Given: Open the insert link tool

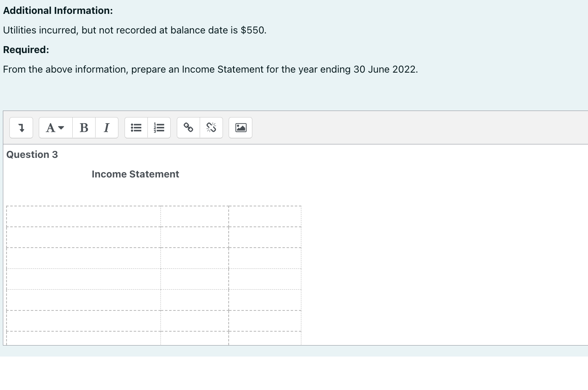Looking at the screenshot, I should (x=188, y=128).
